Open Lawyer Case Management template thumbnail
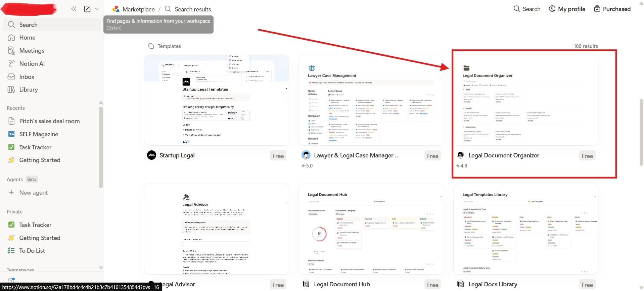 click(371, 100)
